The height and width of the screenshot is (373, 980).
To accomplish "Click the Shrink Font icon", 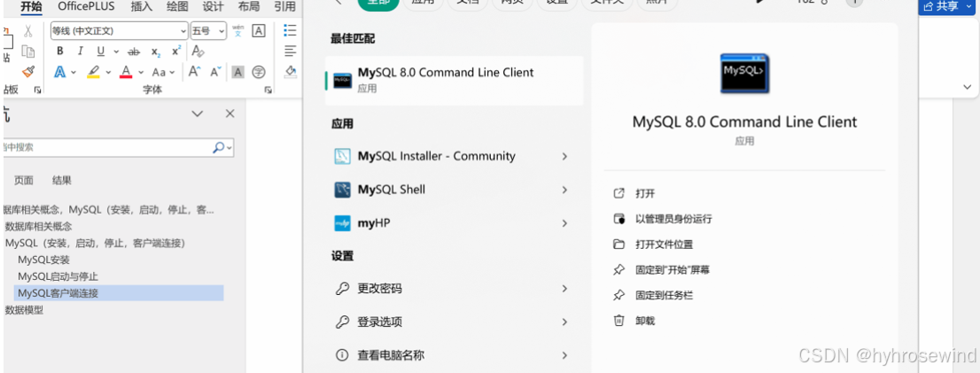I will click(x=215, y=72).
